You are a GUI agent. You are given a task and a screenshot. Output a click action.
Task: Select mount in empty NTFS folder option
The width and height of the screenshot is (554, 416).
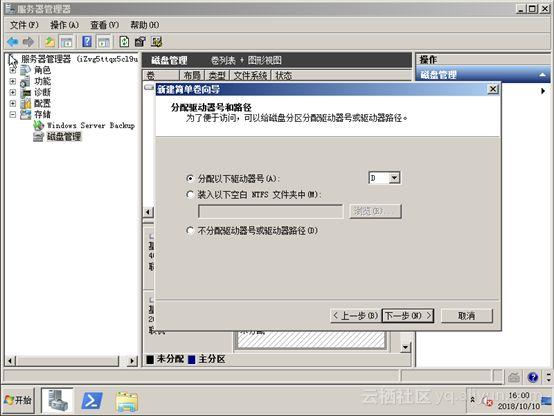(190, 194)
